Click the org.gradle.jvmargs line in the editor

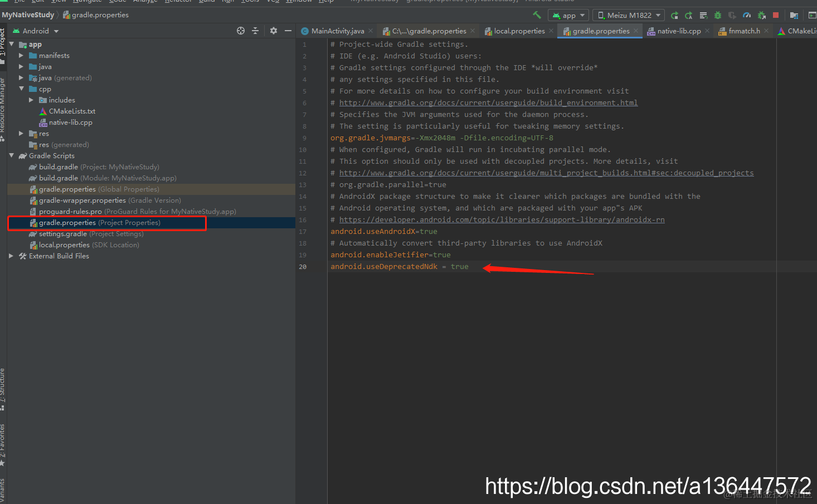click(x=442, y=138)
